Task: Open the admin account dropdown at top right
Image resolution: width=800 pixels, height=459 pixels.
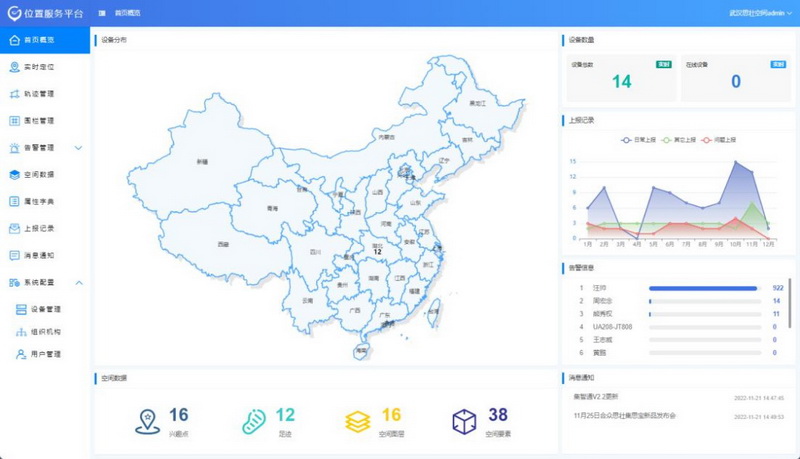Action: (x=761, y=13)
